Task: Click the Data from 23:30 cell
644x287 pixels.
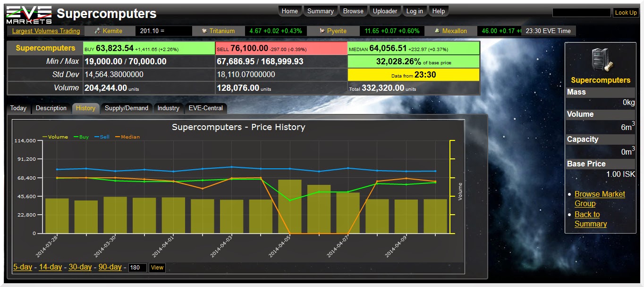Action: pyautogui.click(x=414, y=75)
